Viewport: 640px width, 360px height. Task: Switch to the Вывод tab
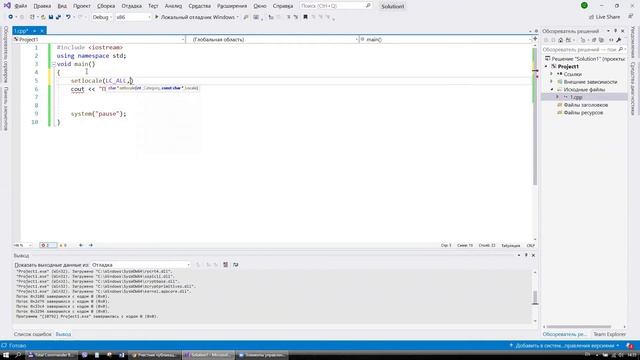pyautogui.click(x=63, y=334)
